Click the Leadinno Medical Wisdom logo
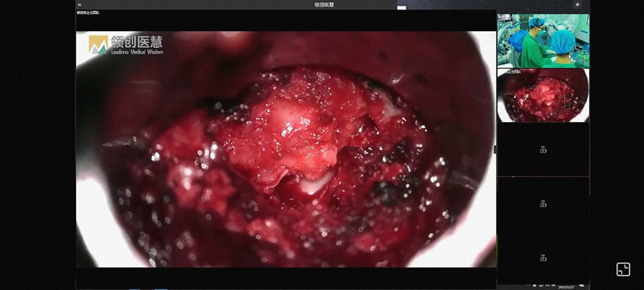This screenshot has height=290, width=644. click(x=125, y=45)
